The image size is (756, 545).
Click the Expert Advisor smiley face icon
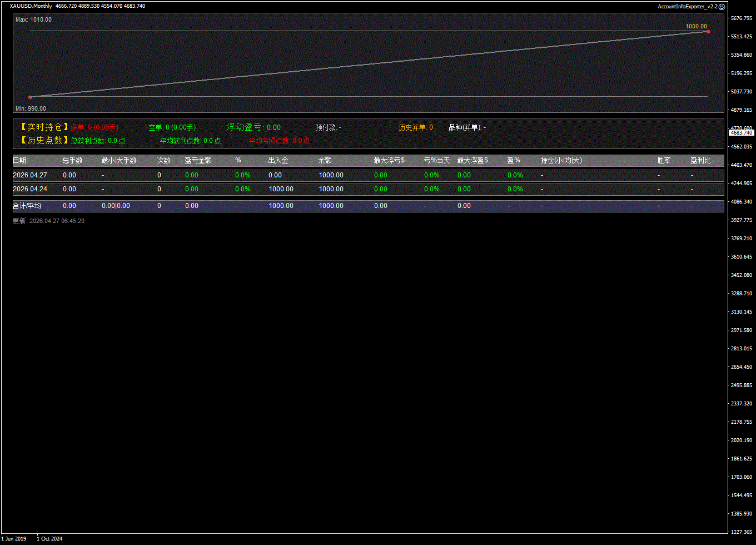click(722, 7)
